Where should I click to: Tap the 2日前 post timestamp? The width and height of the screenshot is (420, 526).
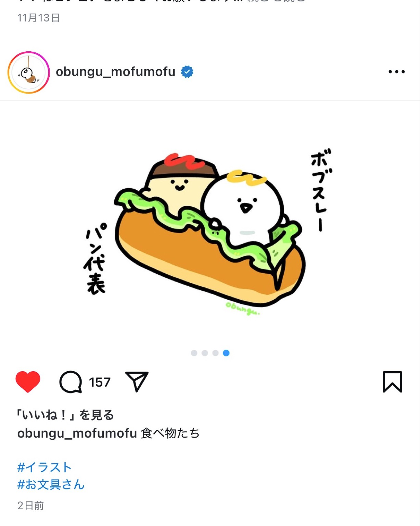point(31,506)
